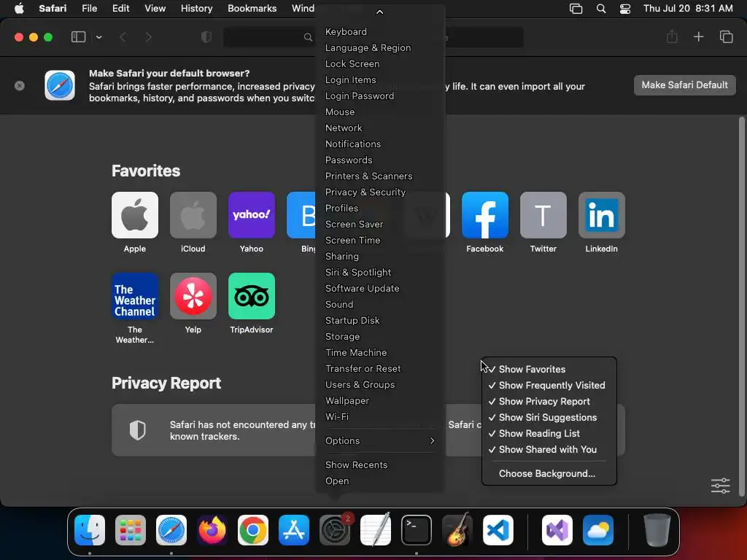Open the LinkedIn favorite tile
This screenshot has height=560, width=747.
click(602, 215)
